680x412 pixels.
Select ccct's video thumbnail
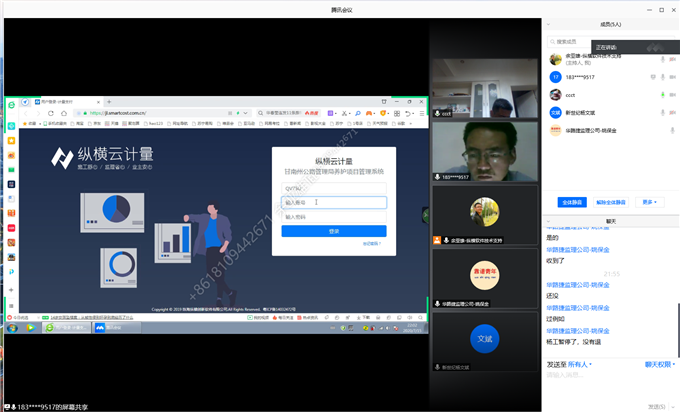[485, 88]
